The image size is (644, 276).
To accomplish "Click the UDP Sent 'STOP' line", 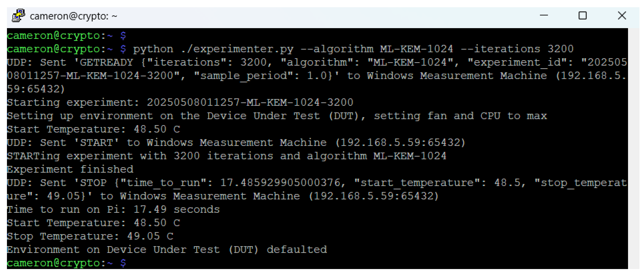I will click(317, 189).
